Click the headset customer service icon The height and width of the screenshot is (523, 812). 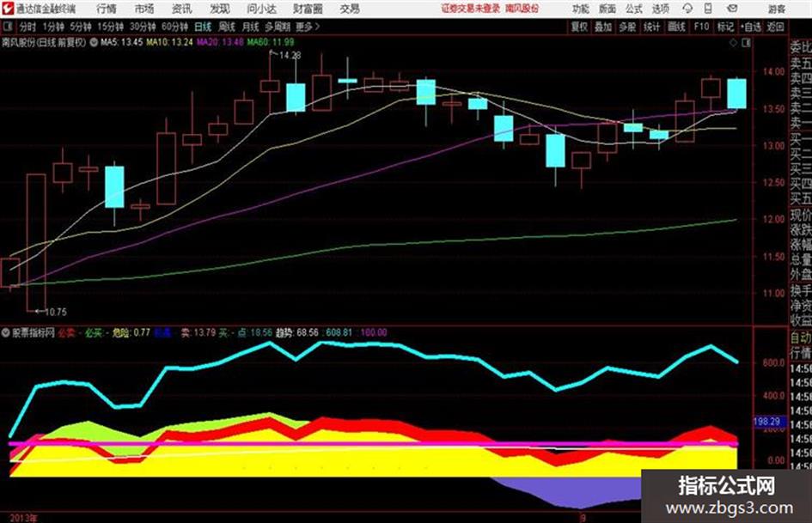tap(687, 9)
